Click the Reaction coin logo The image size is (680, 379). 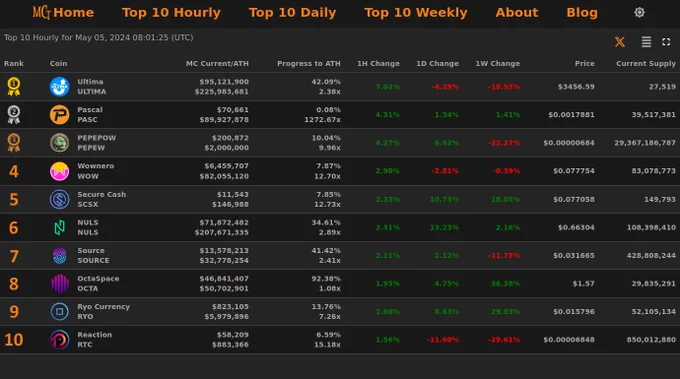point(59,340)
